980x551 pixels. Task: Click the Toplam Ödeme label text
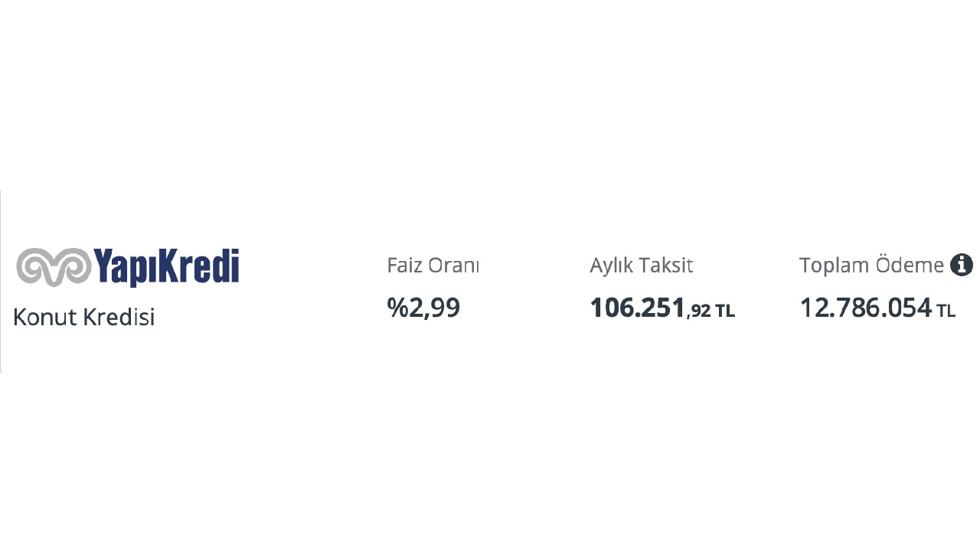(871, 266)
